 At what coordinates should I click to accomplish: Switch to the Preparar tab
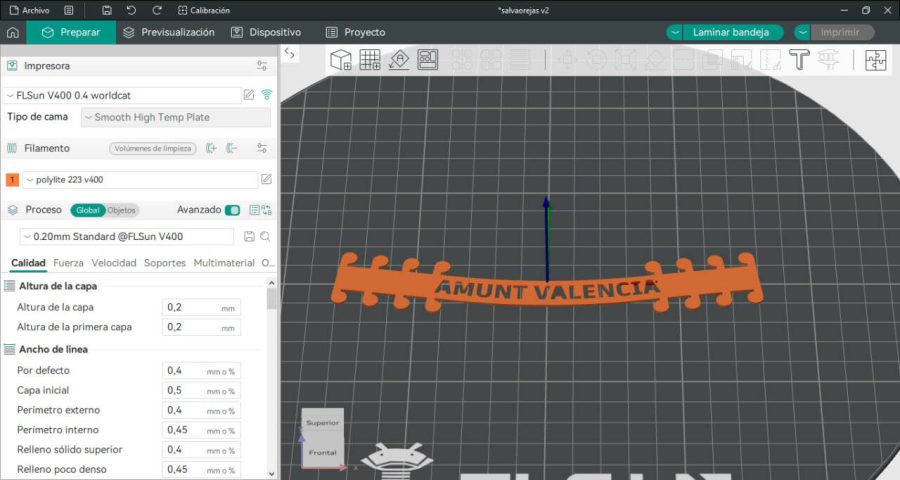tap(71, 32)
